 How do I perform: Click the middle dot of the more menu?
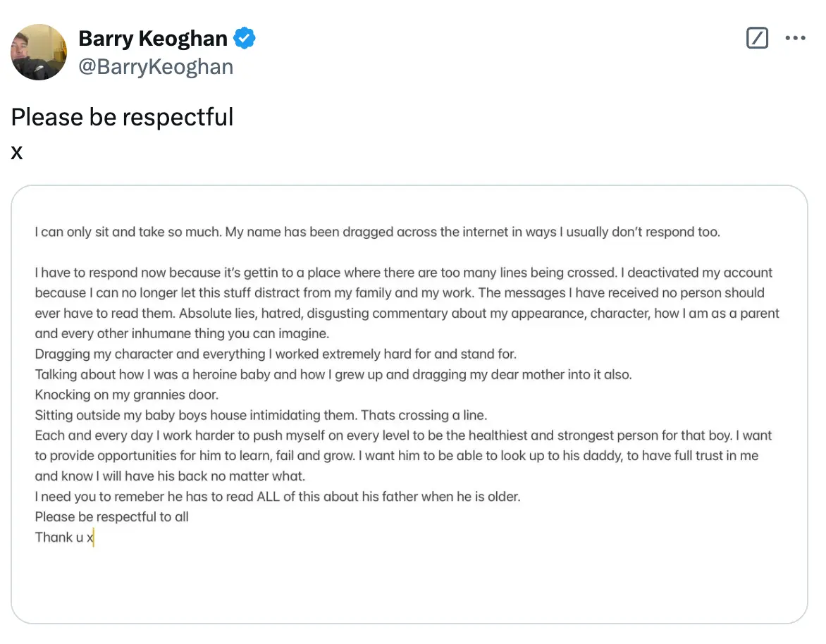tap(795, 37)
